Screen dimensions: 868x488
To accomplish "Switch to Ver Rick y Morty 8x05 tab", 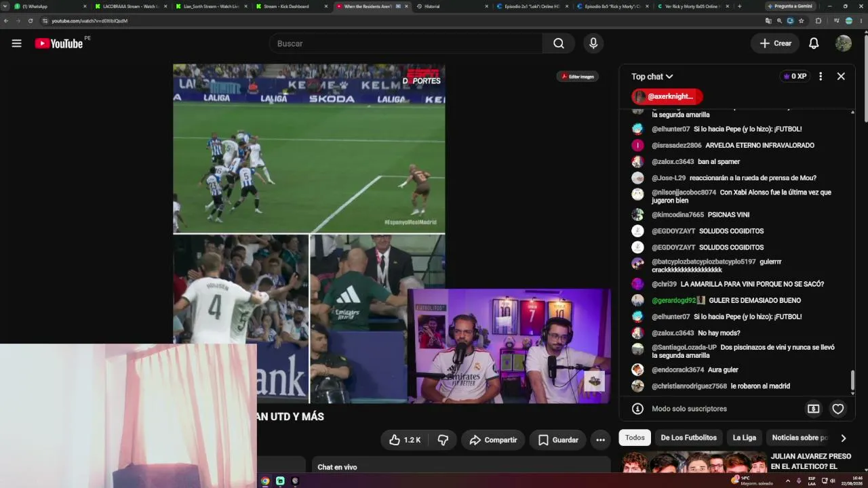I will (693, 6).
